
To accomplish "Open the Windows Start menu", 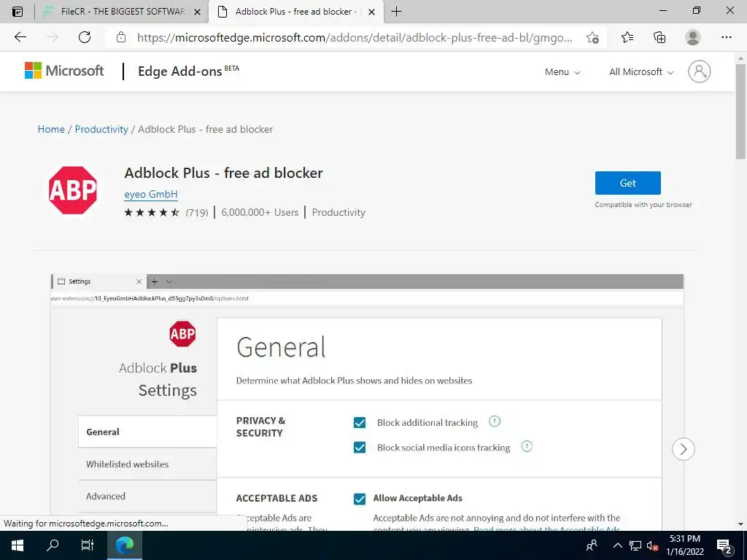I will click(18, 545).
